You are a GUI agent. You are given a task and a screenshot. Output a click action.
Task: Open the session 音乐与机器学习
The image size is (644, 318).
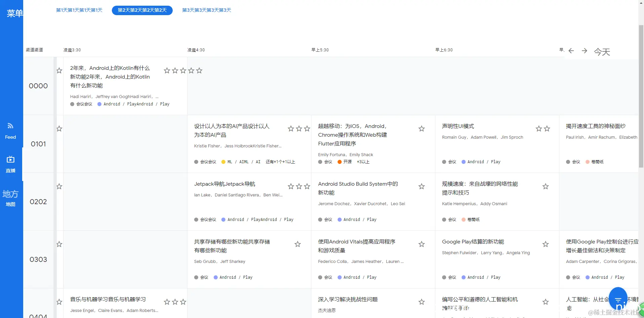[108, 299]
